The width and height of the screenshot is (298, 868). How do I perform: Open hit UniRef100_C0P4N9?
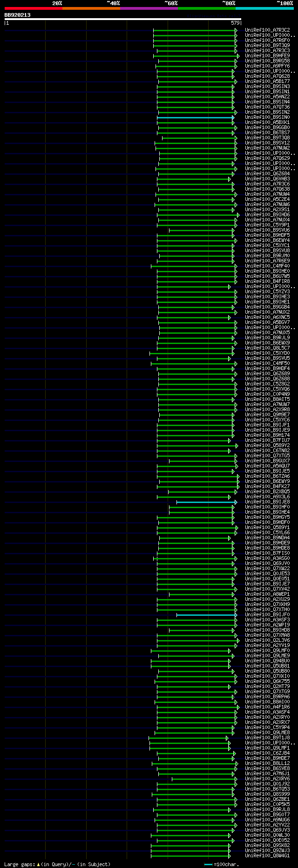click(x=267, y=394)
